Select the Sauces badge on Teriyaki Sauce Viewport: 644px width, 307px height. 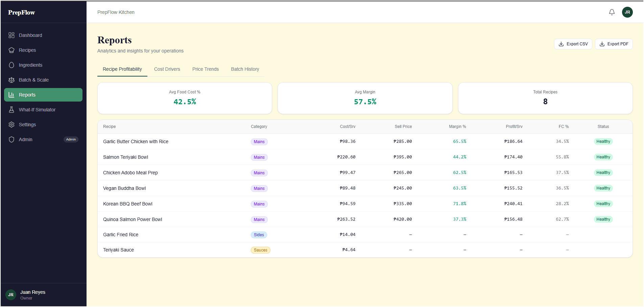point(260,250)
